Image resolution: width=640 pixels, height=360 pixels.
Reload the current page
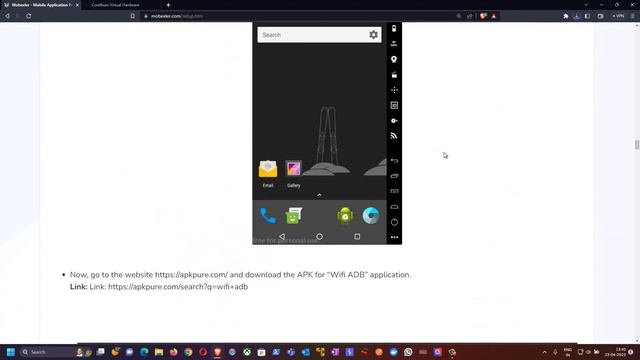pyautogui.click(x=29, y=16)
